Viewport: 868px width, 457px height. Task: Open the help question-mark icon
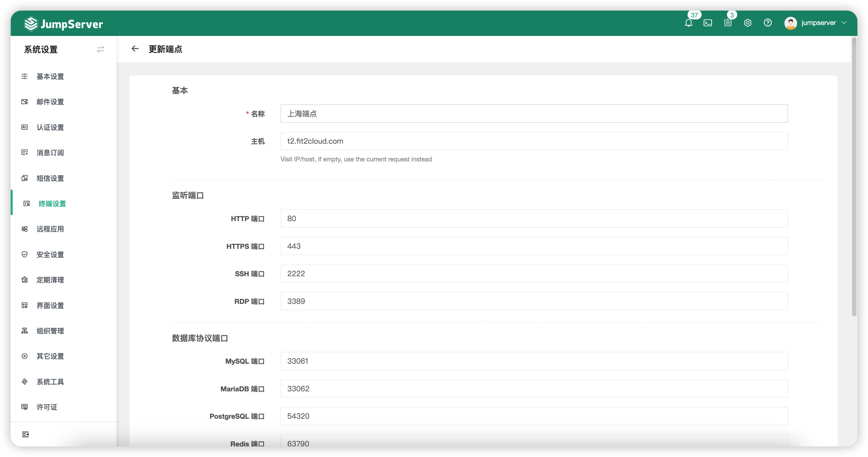coord(768,23)
